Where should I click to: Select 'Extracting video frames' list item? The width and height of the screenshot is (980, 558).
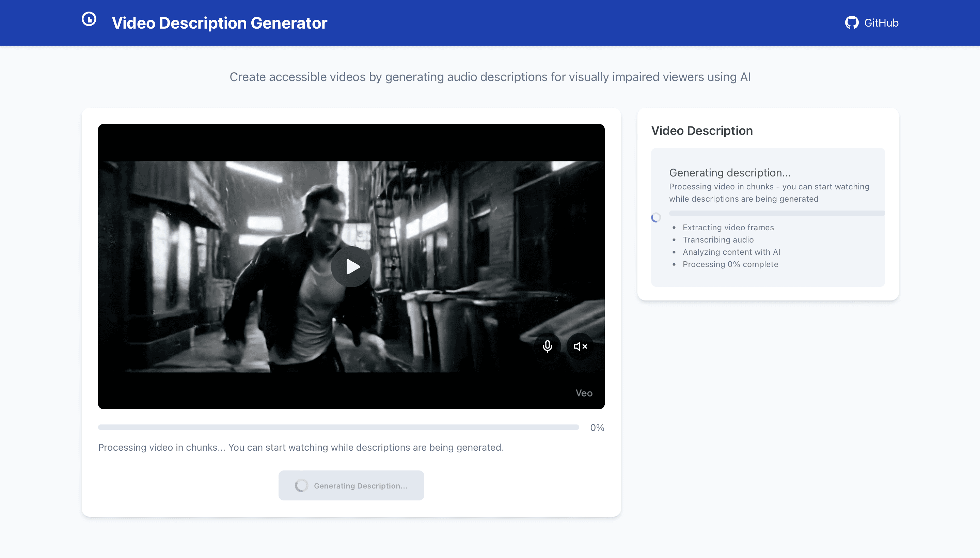728,227
